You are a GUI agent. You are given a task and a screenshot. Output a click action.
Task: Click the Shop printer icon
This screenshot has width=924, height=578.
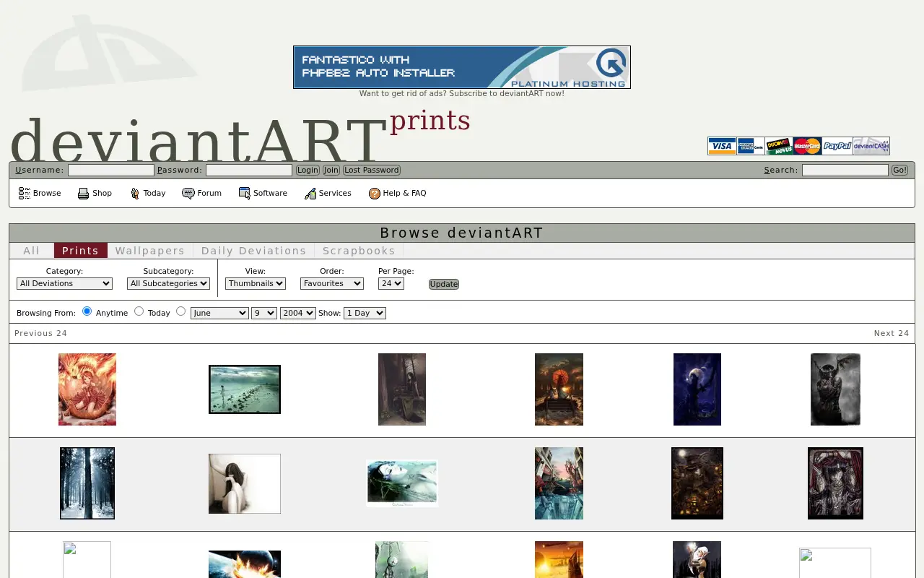[83, 193]
